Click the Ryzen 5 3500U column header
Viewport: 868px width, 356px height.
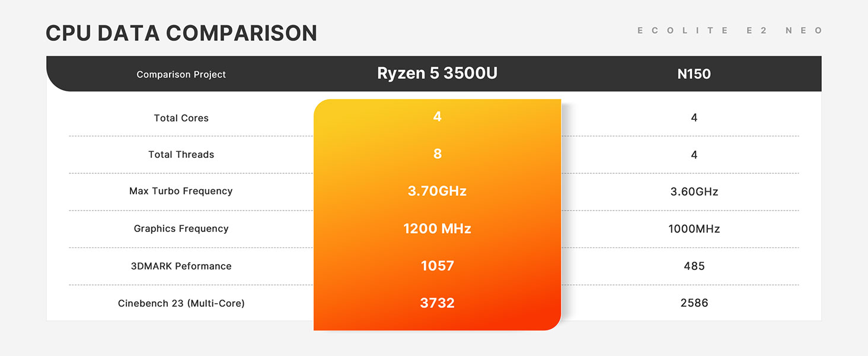tap(438, 74)
